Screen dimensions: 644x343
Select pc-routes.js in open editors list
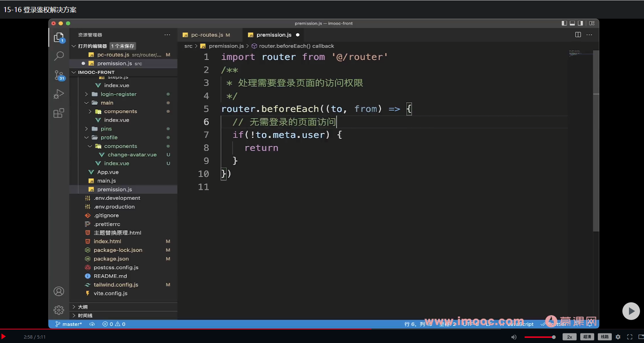point(123,55)
